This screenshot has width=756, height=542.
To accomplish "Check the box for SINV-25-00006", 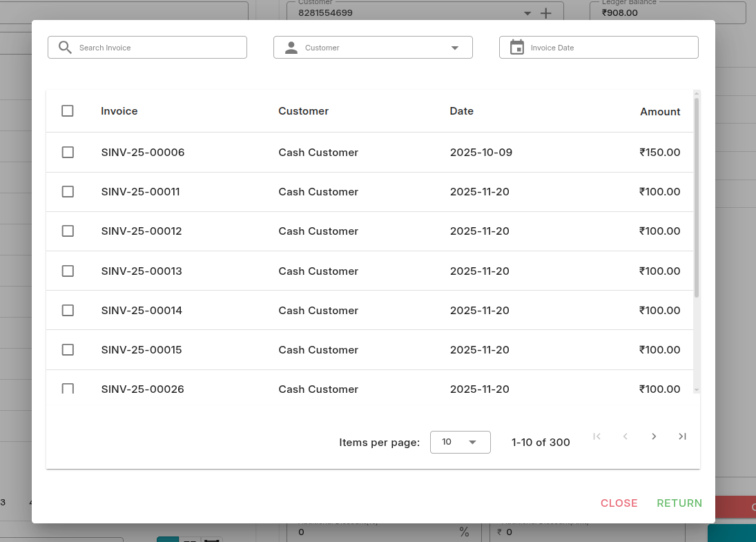I will (x=68, y=153).
